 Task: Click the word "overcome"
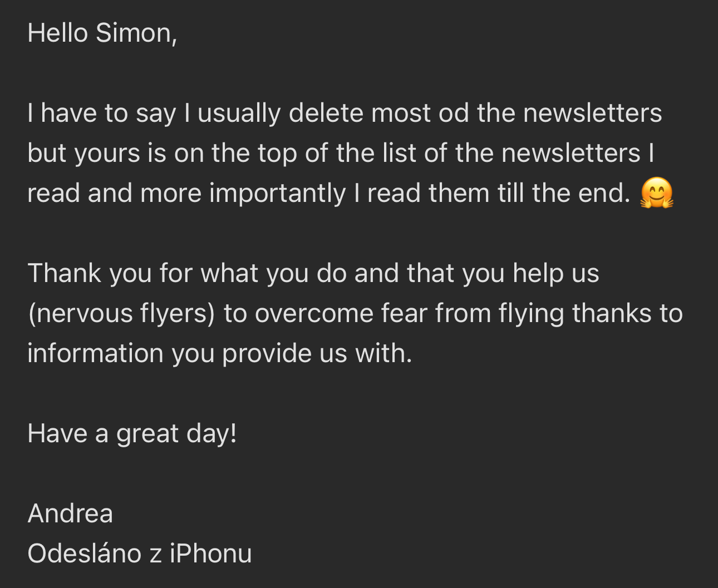pos(314,314)
